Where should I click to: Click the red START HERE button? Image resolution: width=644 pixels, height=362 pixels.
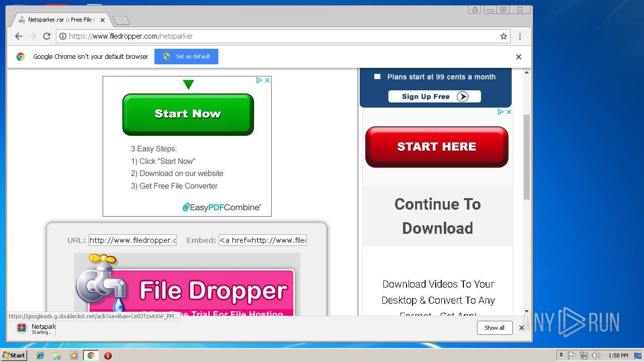click(x=437, y=147)
